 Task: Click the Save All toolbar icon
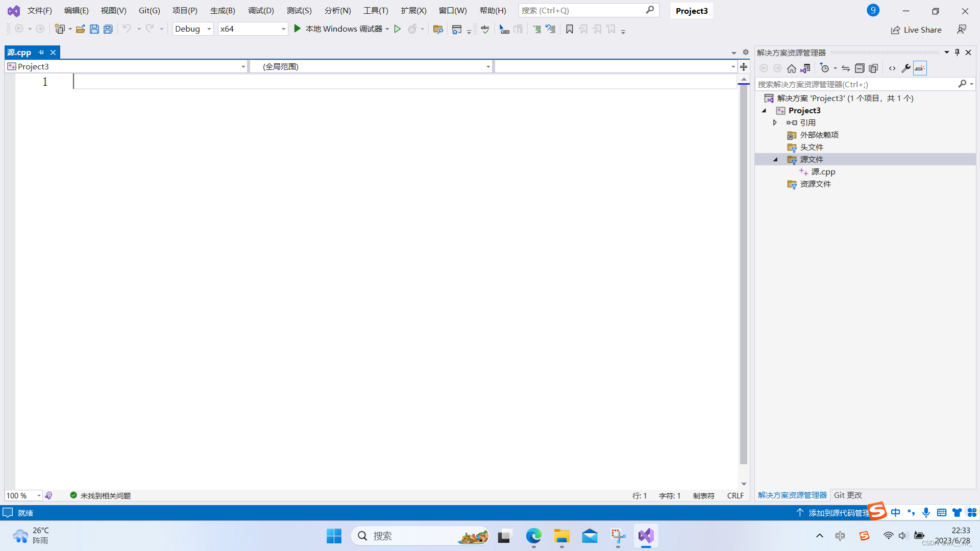108,29
